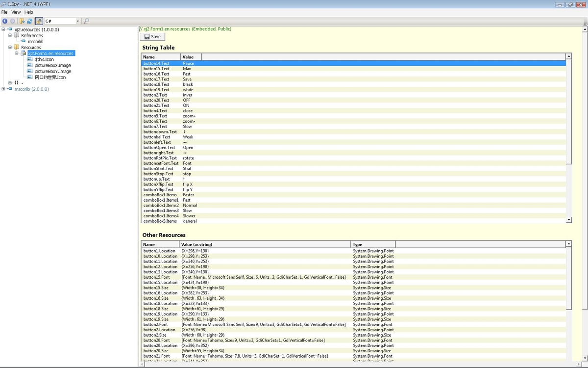The image size is (588, 368).
Task: Select the xj2.Form1.en.resources tree item
Action: [51, 53]
